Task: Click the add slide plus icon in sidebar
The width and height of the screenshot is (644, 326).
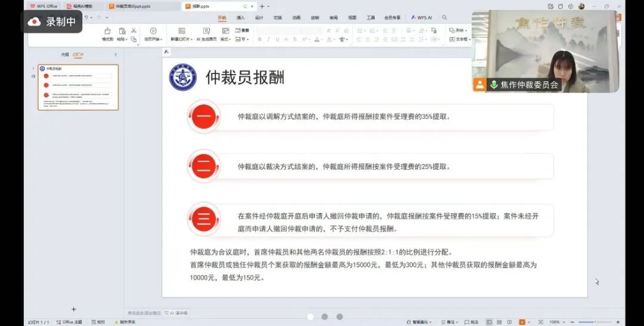Action: pos(74,309)
